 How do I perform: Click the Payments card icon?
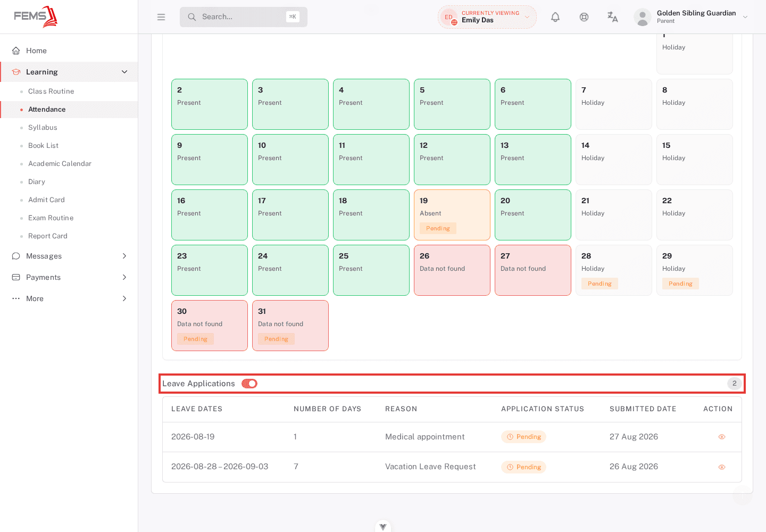pyautogui.click(x=16, y=277)
